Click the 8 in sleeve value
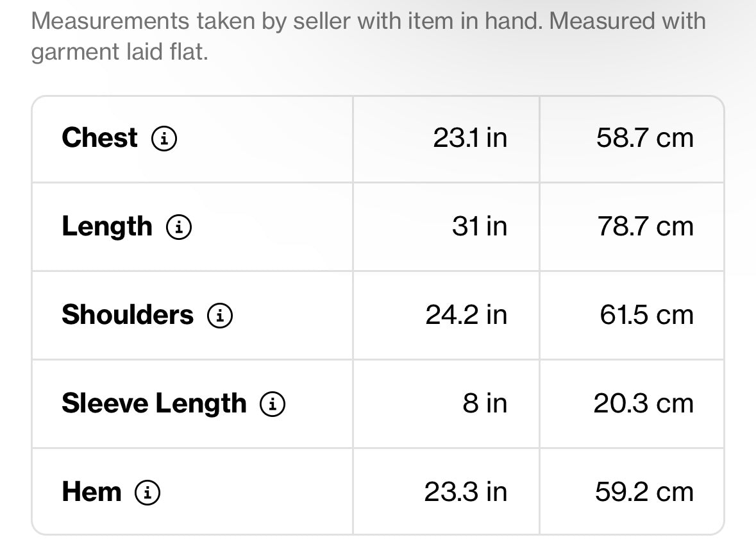The height and width of the screenshot is (560, 756). pyautogui.click(x=485, y=403)
